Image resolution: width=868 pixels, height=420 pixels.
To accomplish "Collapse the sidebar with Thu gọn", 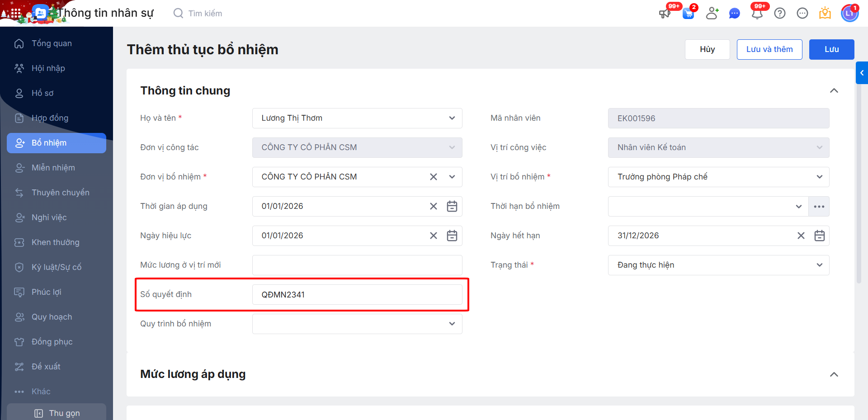I will coord(57,413).
